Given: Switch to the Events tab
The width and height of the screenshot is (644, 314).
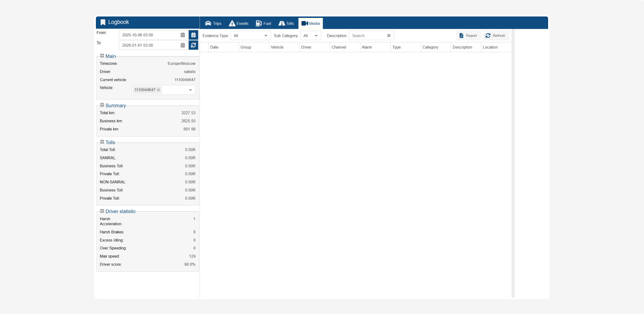Looking at the screenshot, I should [239, 23].
